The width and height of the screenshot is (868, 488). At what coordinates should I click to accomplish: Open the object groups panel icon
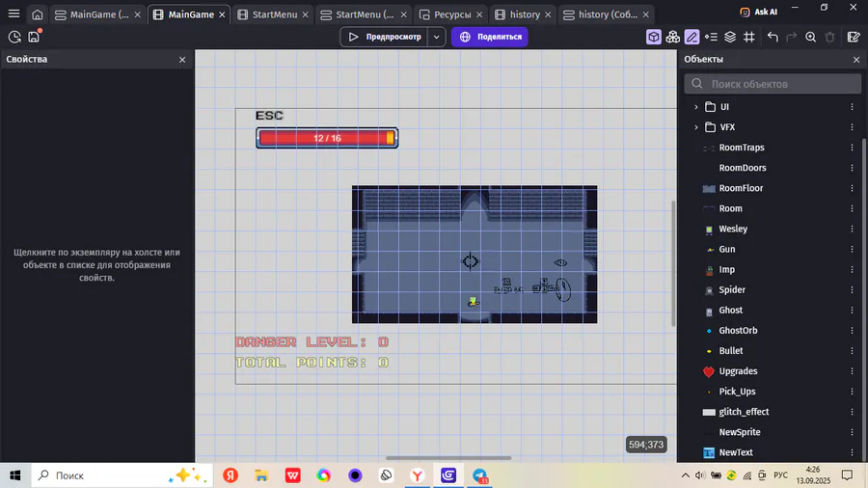[672, 37]
